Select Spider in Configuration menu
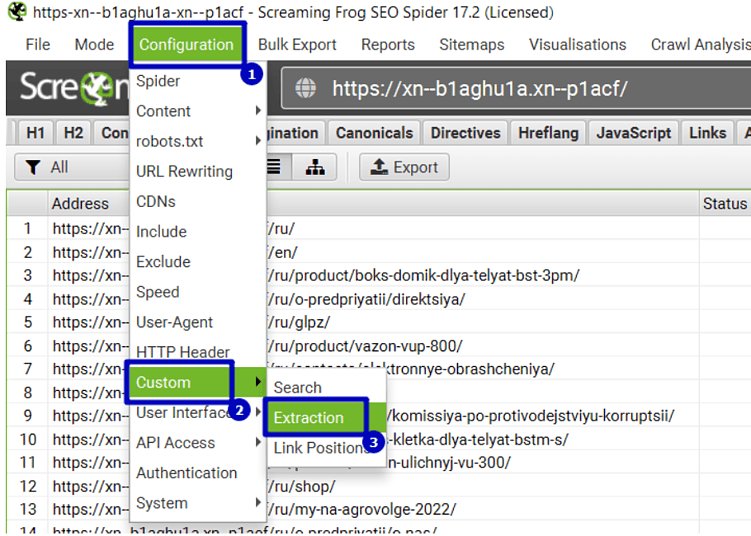 point(197,81)
